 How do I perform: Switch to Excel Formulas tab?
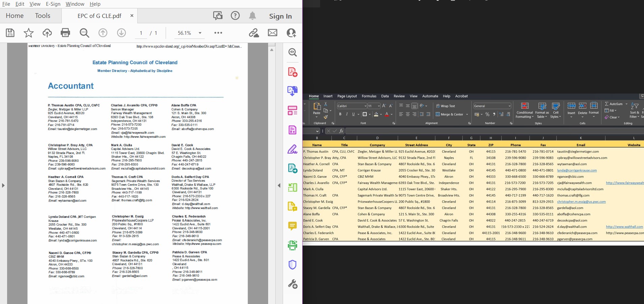[369, 96]
